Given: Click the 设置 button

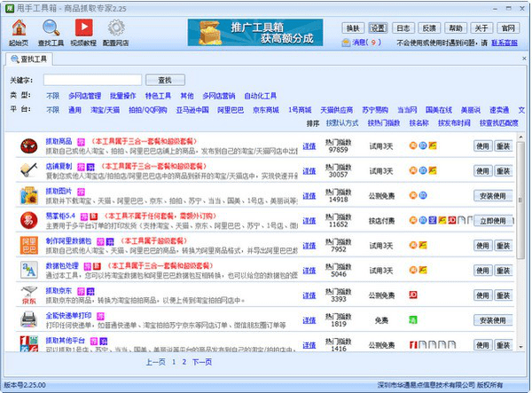Looking at the screenshot, I should [x=378, y=28].
